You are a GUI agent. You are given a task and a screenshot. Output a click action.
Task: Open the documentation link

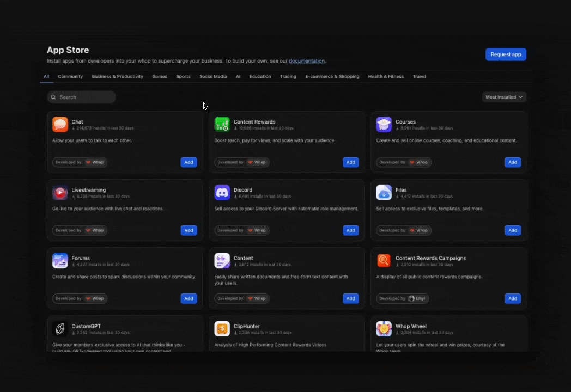[307, 61]
